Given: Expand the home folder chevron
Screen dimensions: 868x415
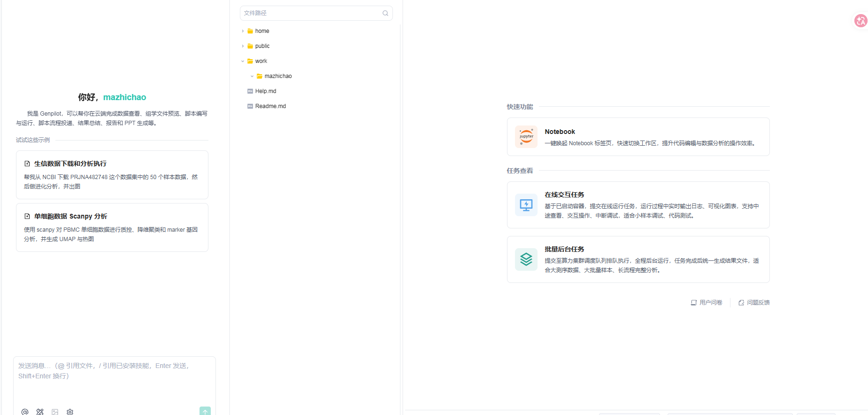Looking at the screenshot, I should point(243,31).
